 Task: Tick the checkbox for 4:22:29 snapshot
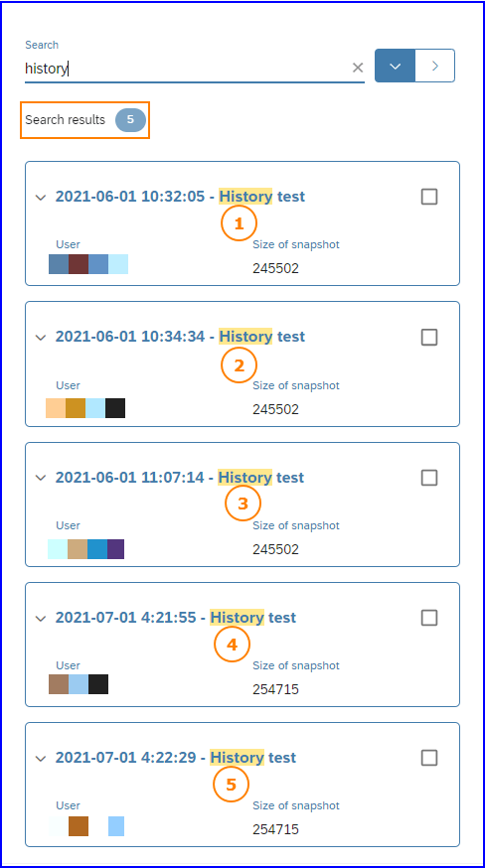[429, 758]
